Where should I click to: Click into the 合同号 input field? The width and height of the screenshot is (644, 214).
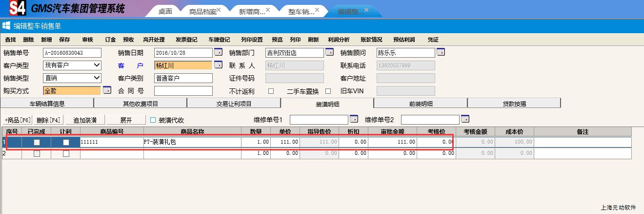point(183,91)
